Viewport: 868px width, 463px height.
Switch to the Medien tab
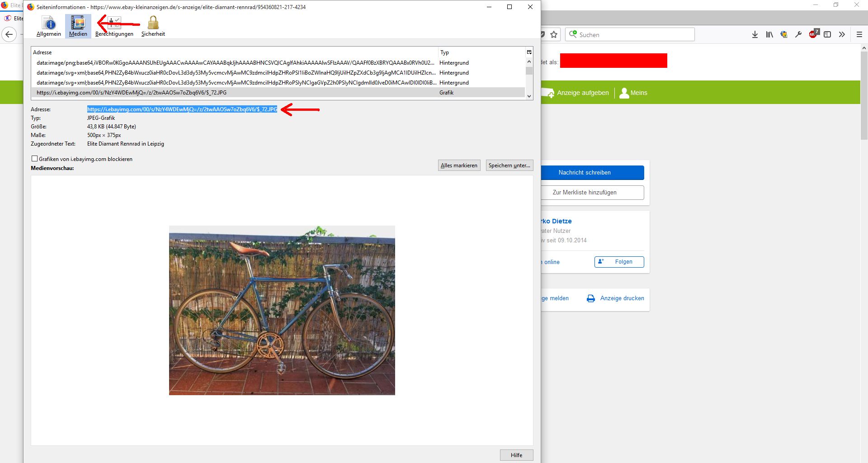78,26
